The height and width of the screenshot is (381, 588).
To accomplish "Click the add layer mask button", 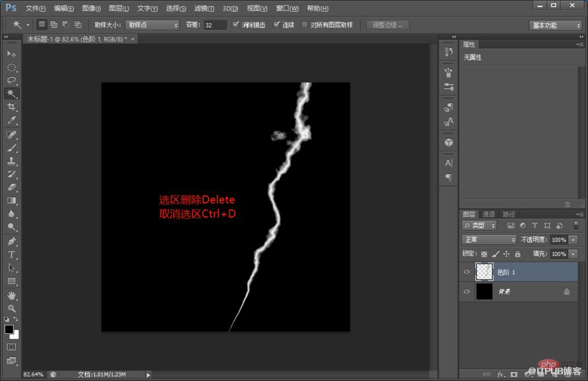I will (514, 374).
